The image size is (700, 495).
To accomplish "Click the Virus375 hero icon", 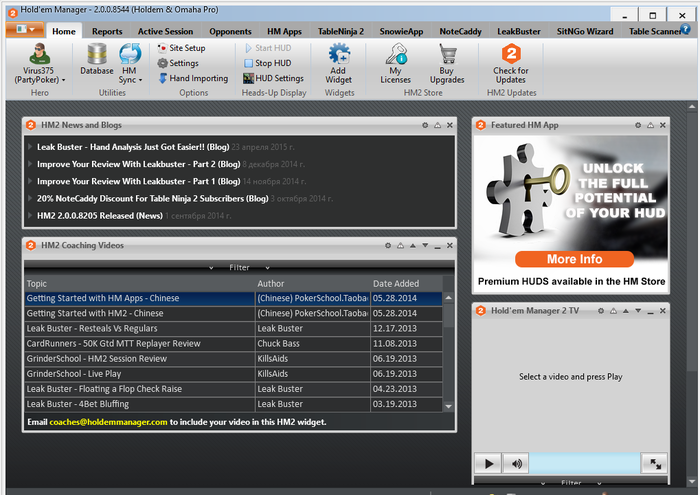I will (x=39, y=54).
